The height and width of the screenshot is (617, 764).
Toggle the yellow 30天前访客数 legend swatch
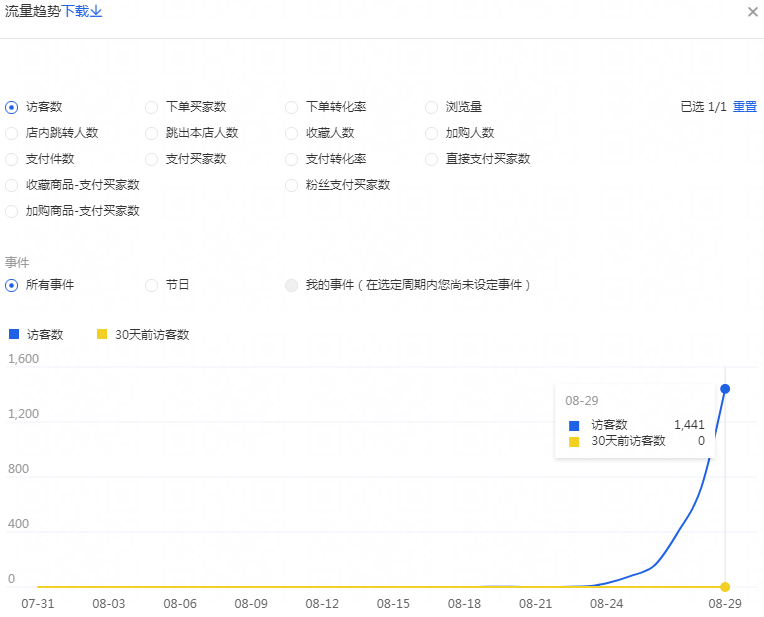[102, 334]
